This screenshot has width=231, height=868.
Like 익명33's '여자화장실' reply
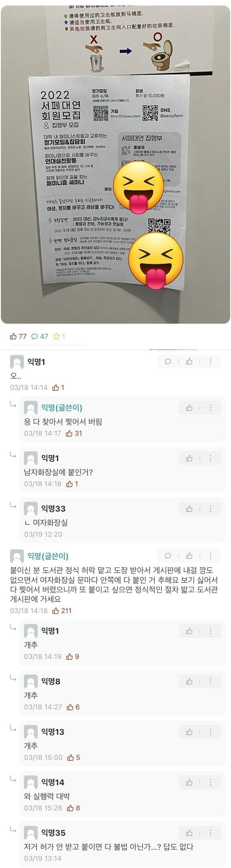pyautogui.click(x=189, y=509)
